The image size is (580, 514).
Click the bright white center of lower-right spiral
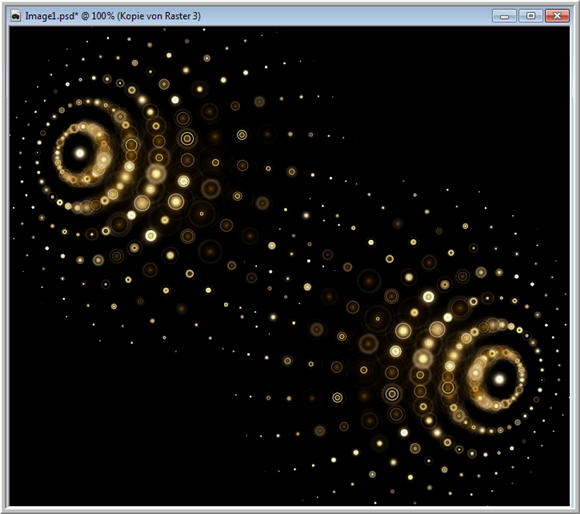[x=499, y=379]
